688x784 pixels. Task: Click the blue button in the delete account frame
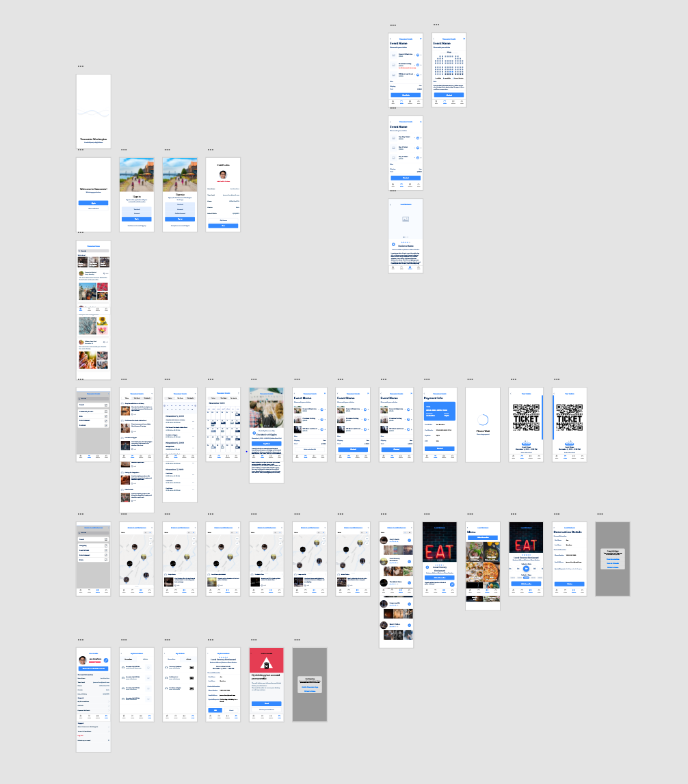pyautogui.click(x=267, y=703)
